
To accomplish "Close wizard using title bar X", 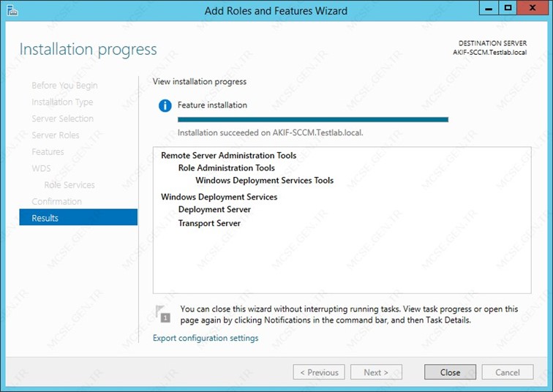I will click(x=533, y=9).
